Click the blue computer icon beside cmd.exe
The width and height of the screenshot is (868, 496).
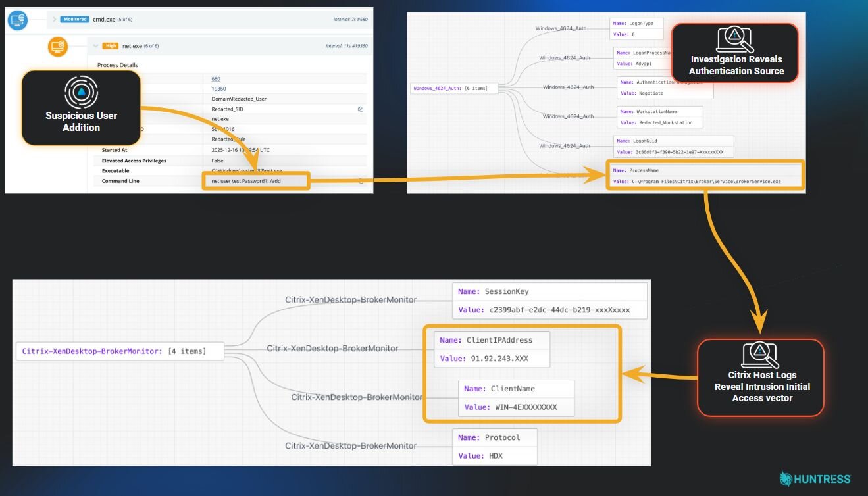pos(18,20)
